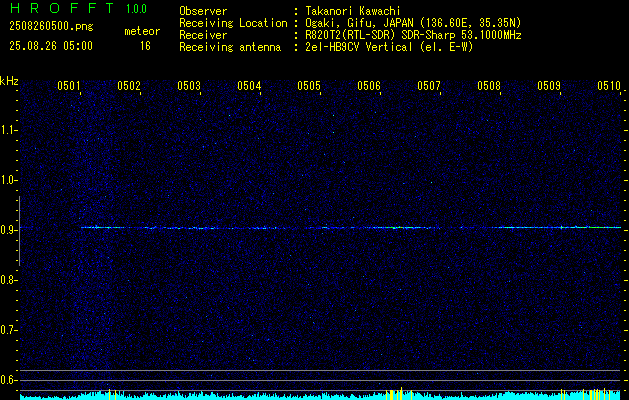Image resolution: width=629 pixels, height=400 pixels.
Task: Click the Receiver label
Action: pos(203,35)
